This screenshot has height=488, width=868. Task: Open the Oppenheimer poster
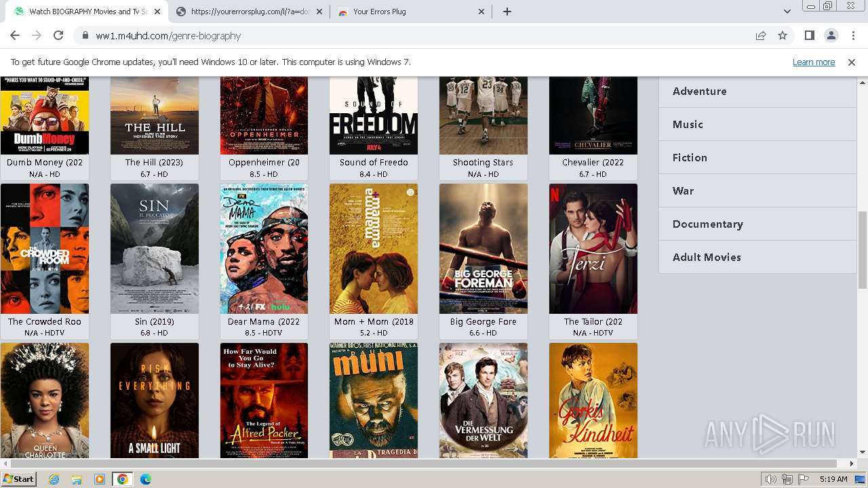(264, 116)
